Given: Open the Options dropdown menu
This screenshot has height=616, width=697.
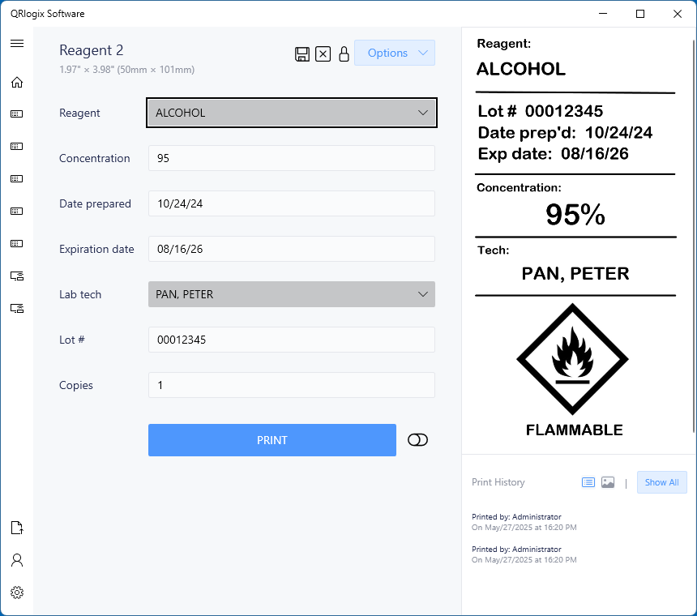Looking at the screenshot, I should [x=395, y=53].
